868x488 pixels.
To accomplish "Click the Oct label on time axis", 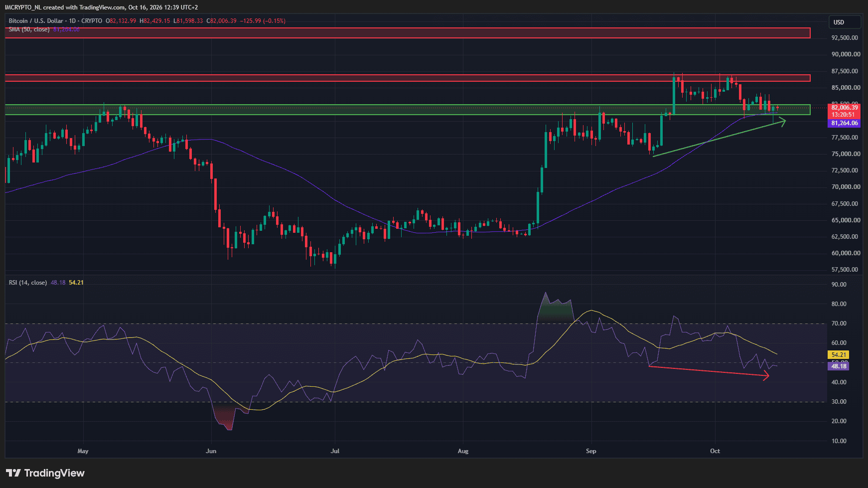I will [x=715, y=451].
